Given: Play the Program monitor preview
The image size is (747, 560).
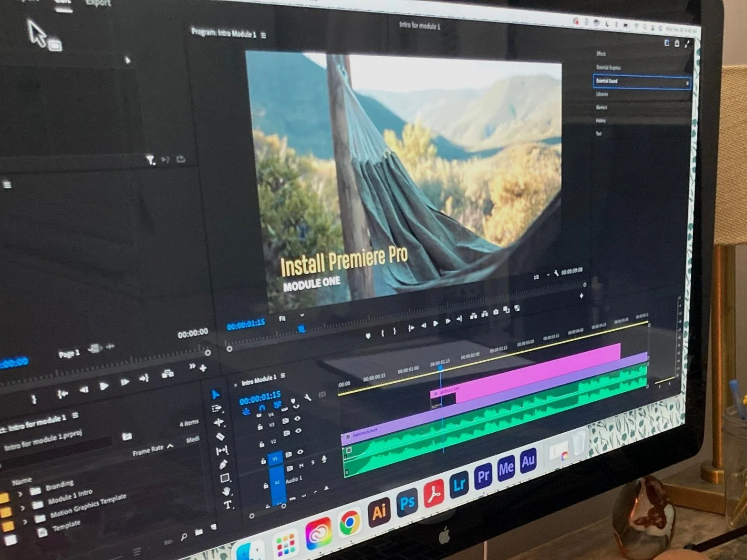Looking at the screenshot, I should click(x=436, y=324).
